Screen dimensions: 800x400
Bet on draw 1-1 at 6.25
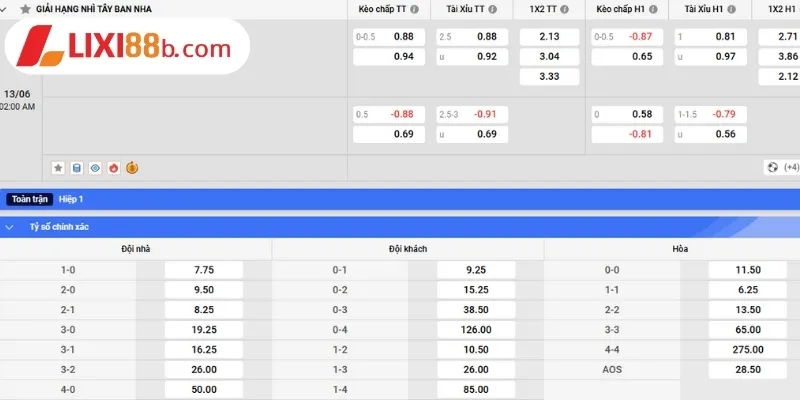[748, 290]
